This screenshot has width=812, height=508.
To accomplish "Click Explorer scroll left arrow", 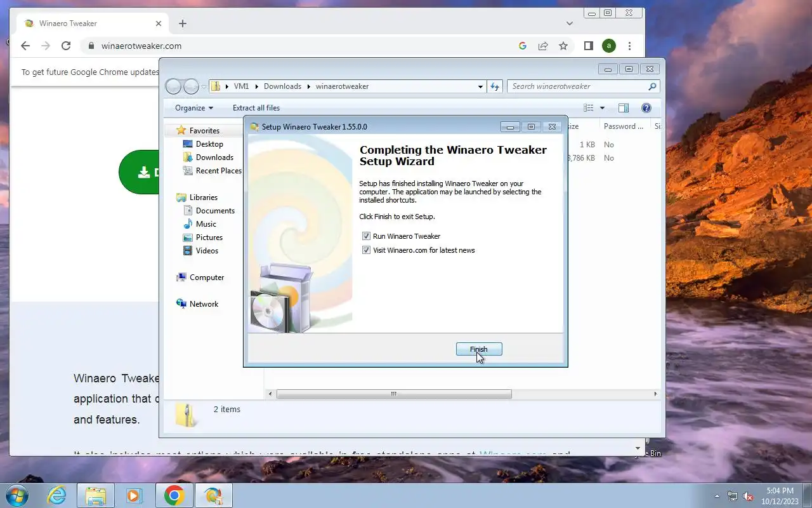I will tap(271, 394).
